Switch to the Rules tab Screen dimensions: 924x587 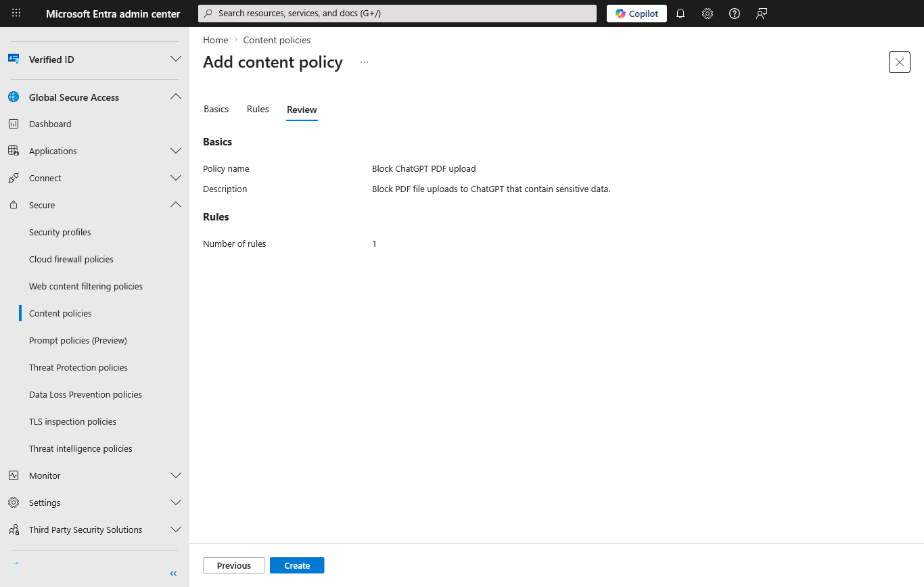coord(258,109)
